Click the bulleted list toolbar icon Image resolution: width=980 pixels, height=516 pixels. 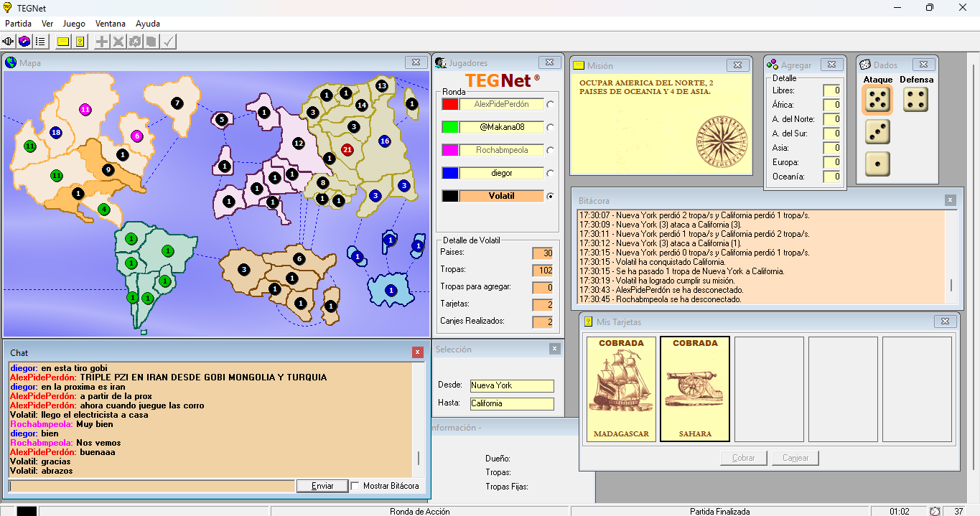click(39, 42)
